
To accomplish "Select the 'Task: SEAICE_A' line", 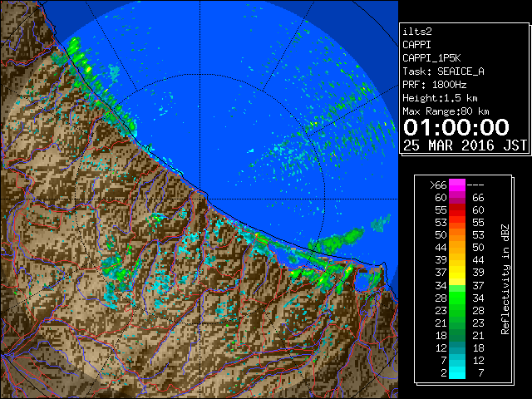I will tap(443, 71).
